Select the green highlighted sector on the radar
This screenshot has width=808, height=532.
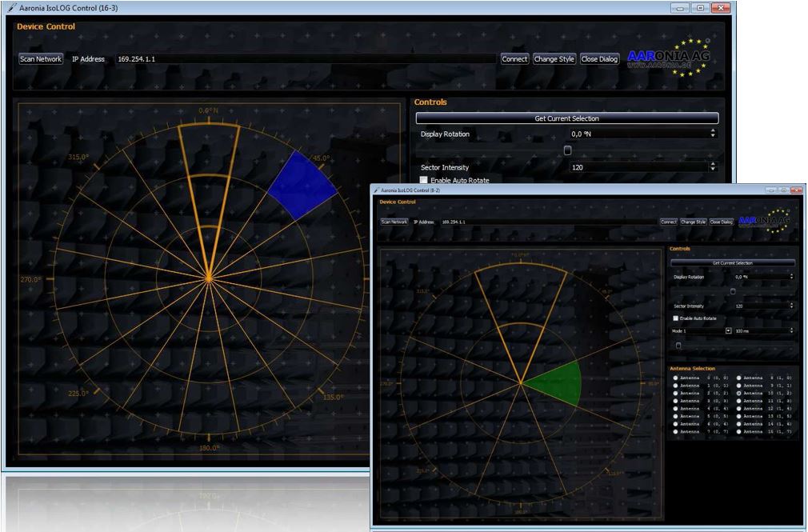pos(555,383)
